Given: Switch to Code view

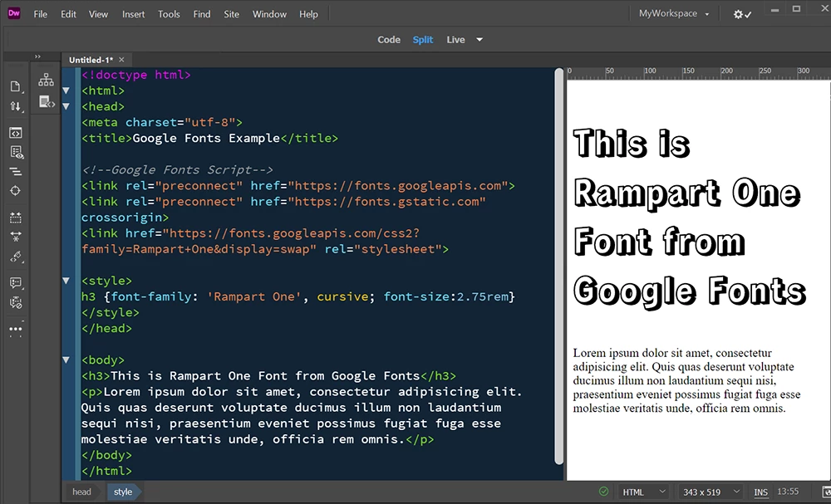Looking at the screenshot, I should (388, 40).
